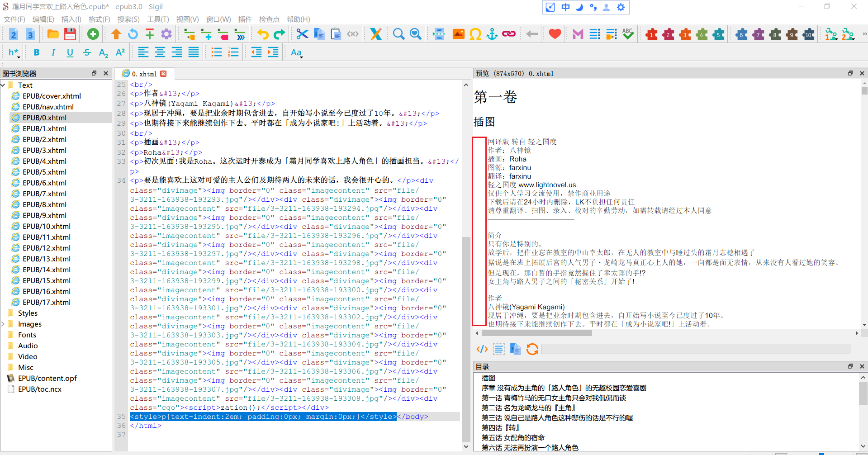Undo the last edit
The height and width of the screenshot is (455, 868).
point(262,33)
